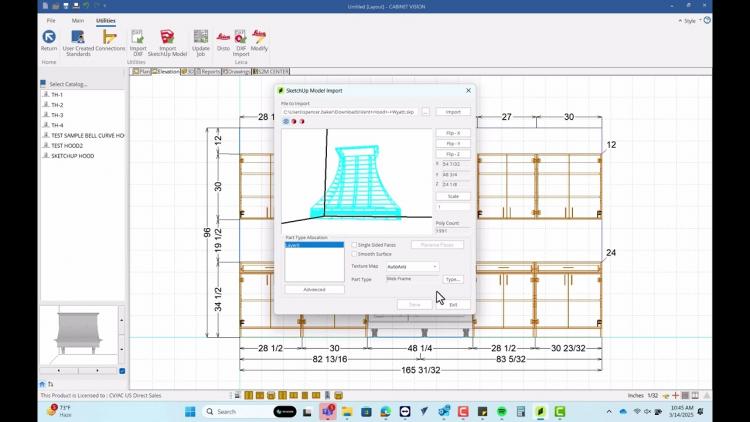
Task: Select the second red shaded view icon in dialog
Action: 302,122
